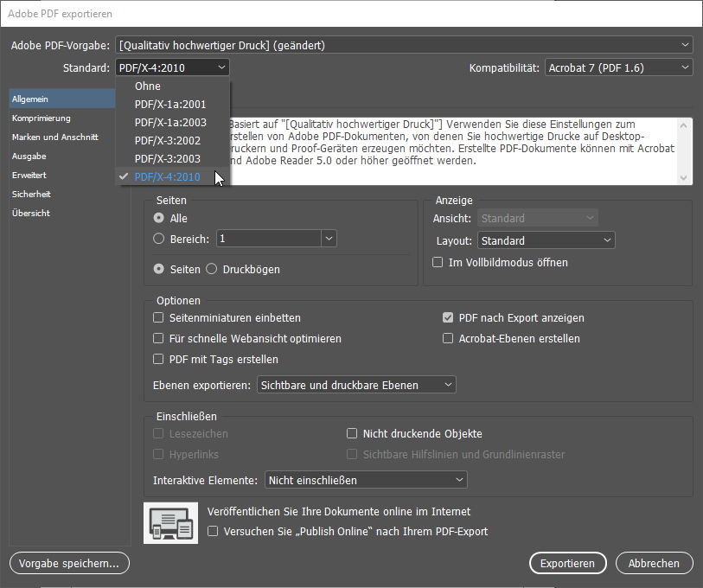Enable Acrobat-Ebenen erstellen option

[448, 339]
